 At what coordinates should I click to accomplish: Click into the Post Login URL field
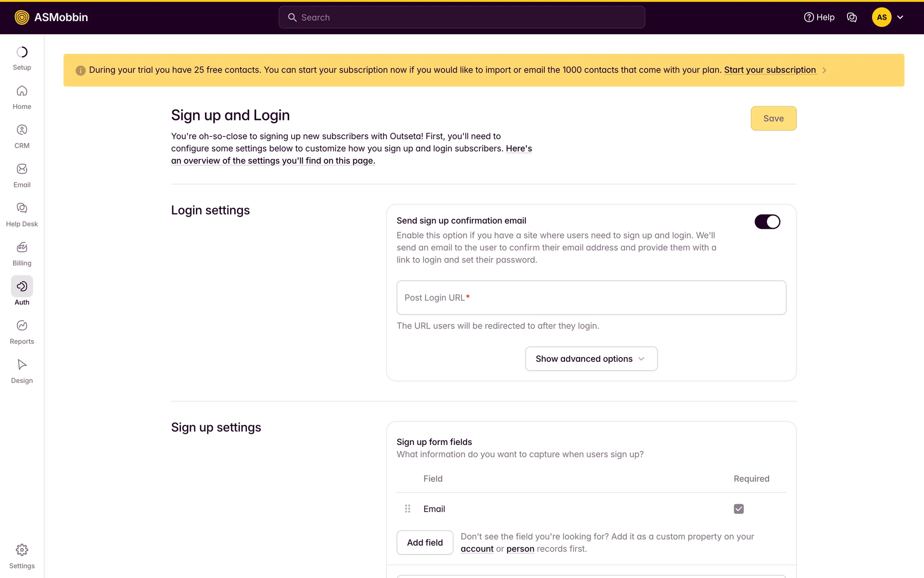click(591, 298)
